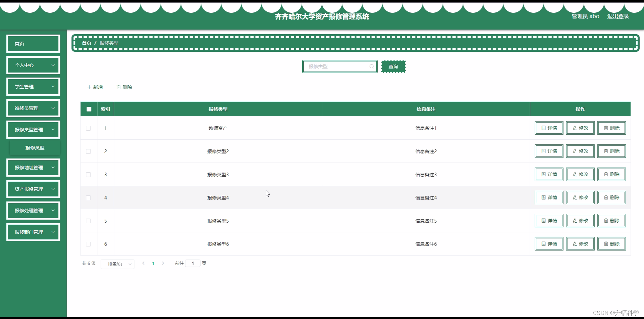Check the checkbox for 报修类型5

(x=89, y=221)
